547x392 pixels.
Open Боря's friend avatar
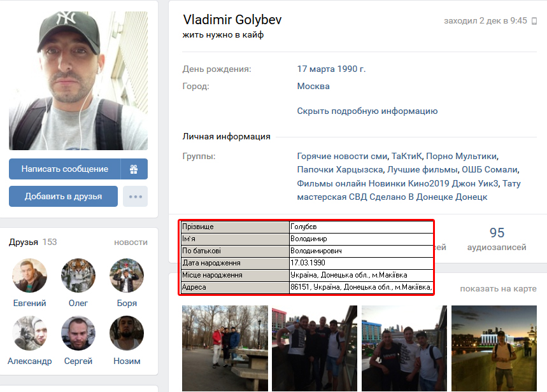click(x=127, y=276)
